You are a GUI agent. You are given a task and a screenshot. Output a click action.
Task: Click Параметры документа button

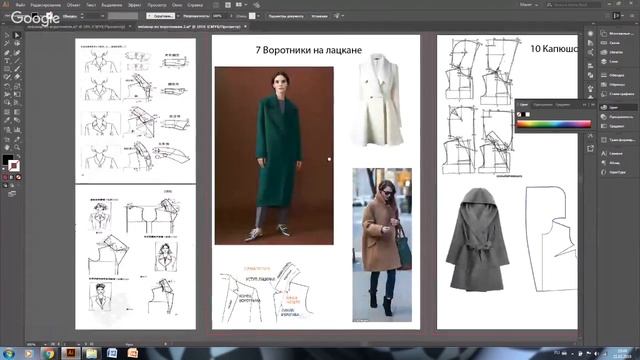pos(286,16)
